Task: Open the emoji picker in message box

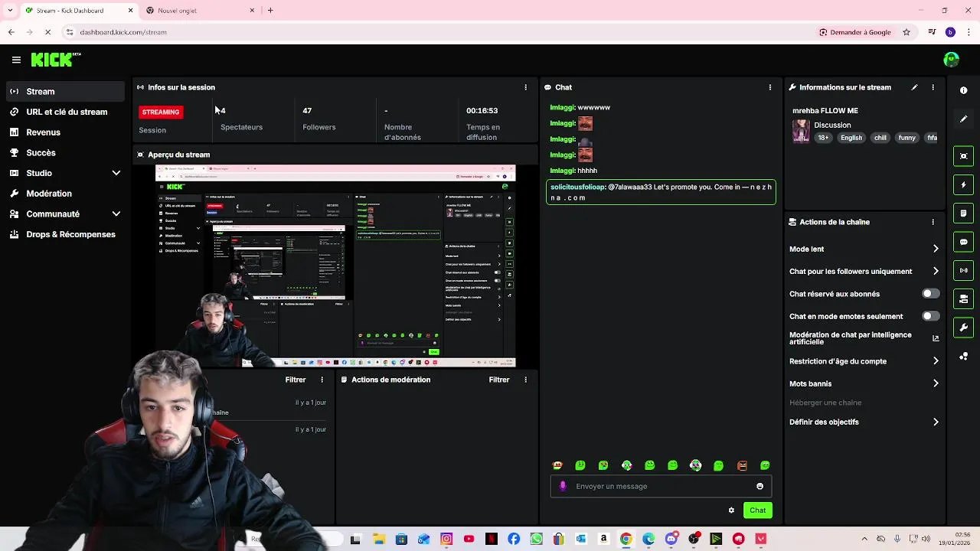Action: (759, 486)
